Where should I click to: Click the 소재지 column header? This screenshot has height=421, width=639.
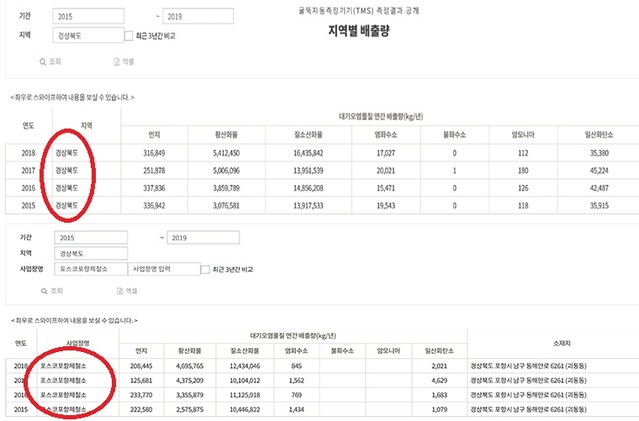(562, 344)
